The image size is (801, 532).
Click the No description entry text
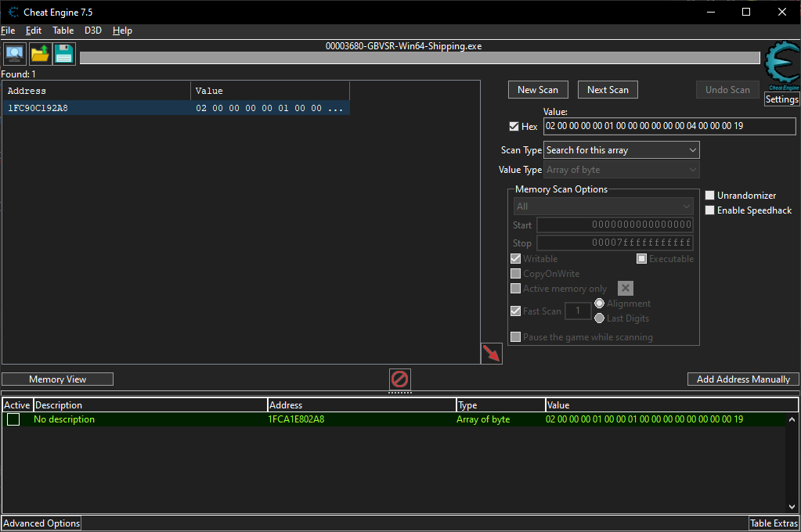pyautogui.click(x=64, y=419)
